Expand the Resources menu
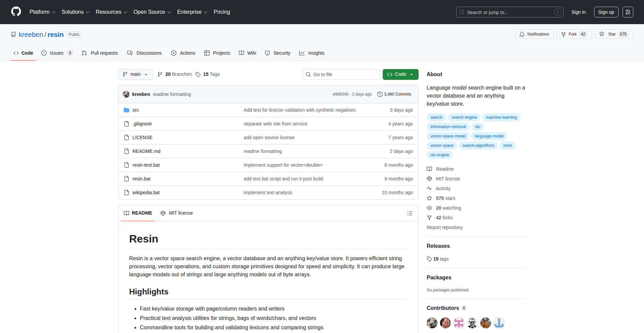Viewport: 644px width, 333px height. [111, 12]
